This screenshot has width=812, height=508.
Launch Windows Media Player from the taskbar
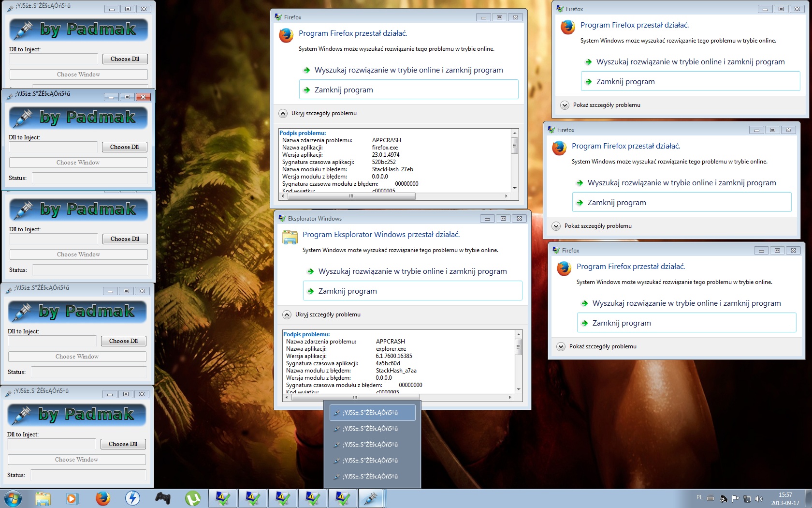point(72,498)
